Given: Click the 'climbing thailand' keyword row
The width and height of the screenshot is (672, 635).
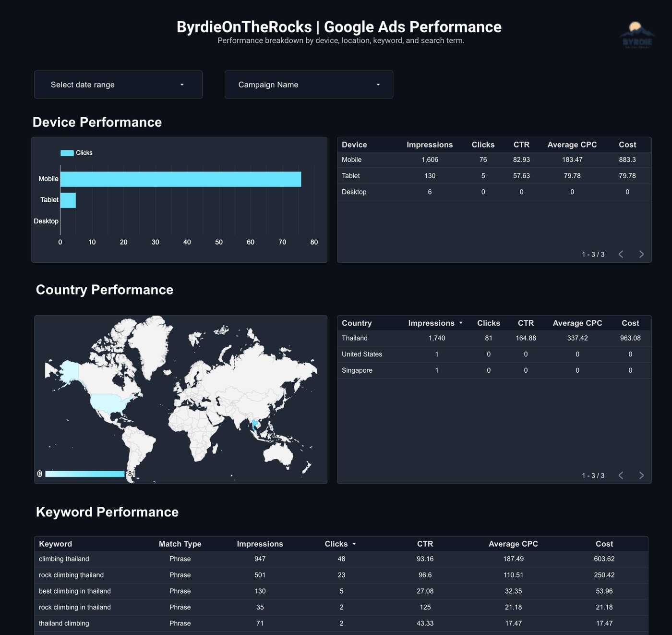Looking at the screenshot, I should [341, 559].
